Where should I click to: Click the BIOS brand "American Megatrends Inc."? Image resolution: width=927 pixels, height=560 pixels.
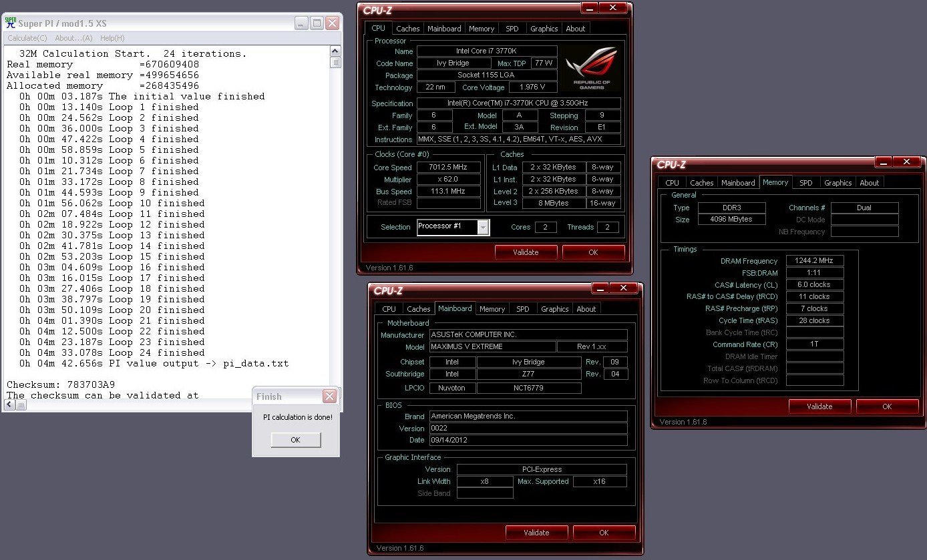click(x=529, y=416)
